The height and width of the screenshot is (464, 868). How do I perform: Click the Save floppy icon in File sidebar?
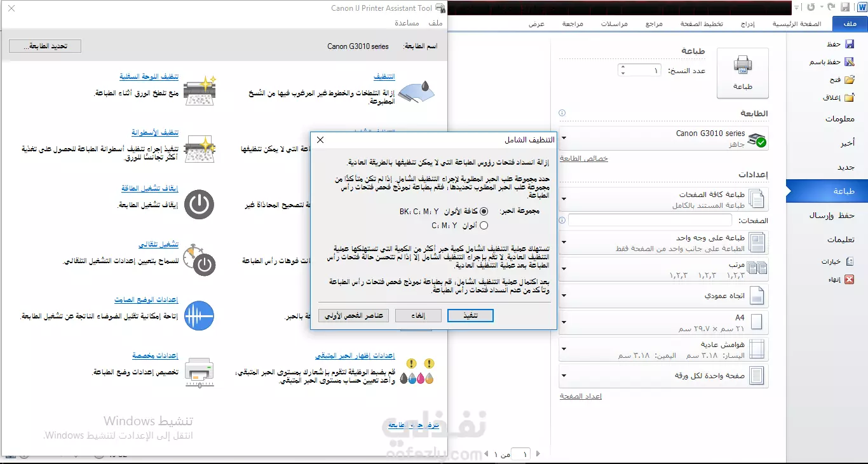[x=848, y=44]
